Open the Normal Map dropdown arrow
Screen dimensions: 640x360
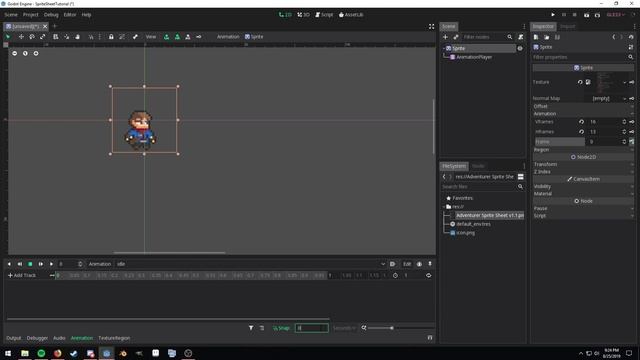pos(624,98)
